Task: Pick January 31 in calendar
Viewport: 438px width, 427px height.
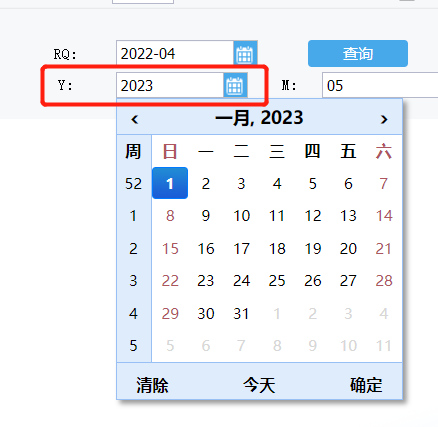Action: coord(241,314)
